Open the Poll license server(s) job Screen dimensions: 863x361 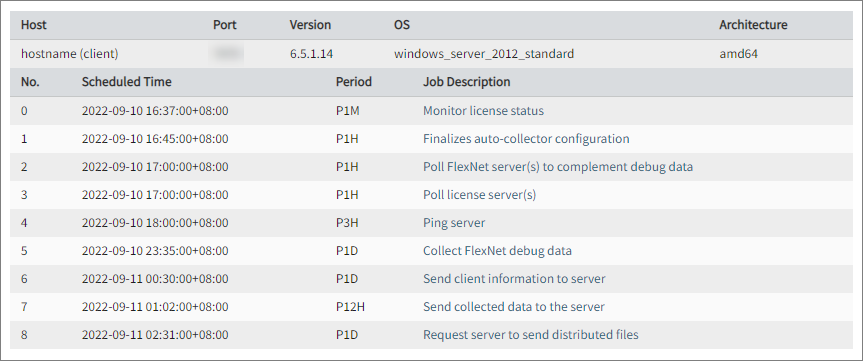[x=479, y=195]
